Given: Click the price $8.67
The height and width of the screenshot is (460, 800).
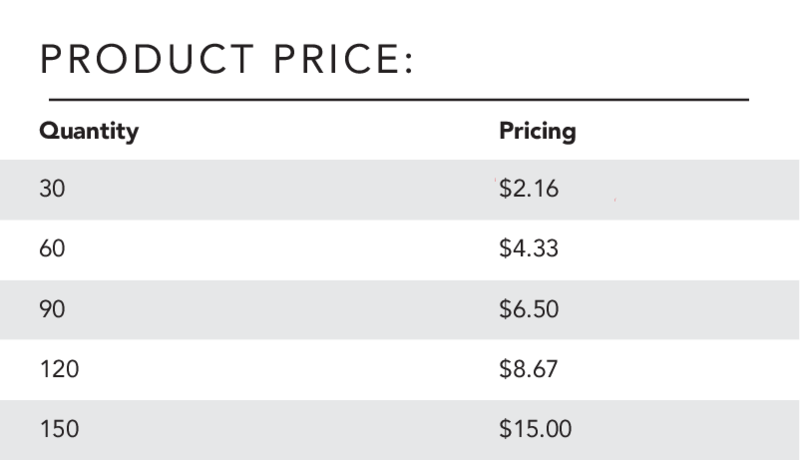Looking at the screenshot, I should [x=529, y=369].
